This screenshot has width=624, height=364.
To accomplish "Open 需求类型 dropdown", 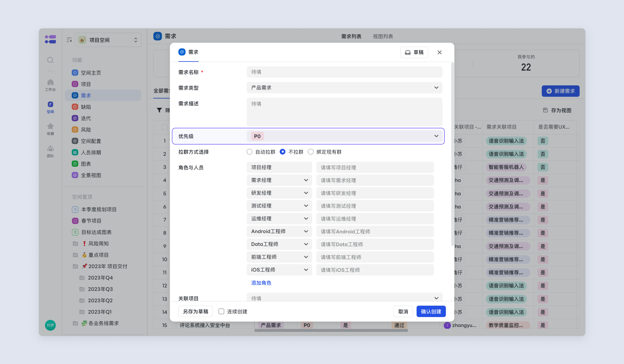I will pyautogui.click(x=344, y=88).
